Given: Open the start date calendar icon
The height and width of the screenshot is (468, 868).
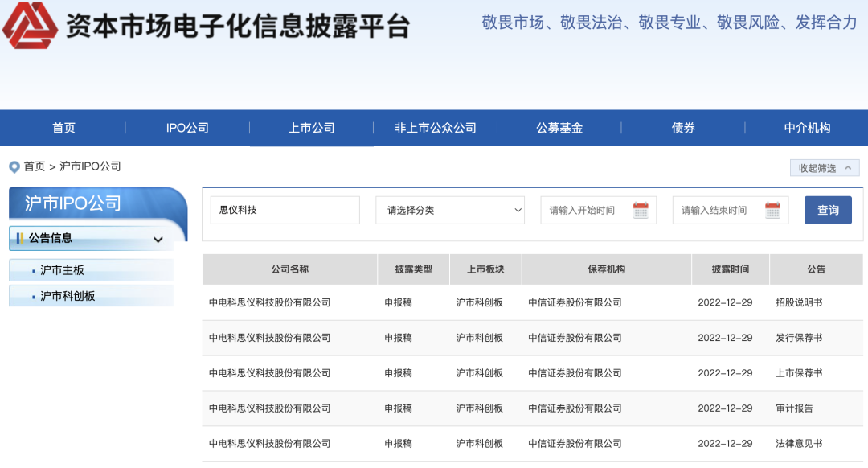Looking at the screenshot, I should (x=641, y=211).
